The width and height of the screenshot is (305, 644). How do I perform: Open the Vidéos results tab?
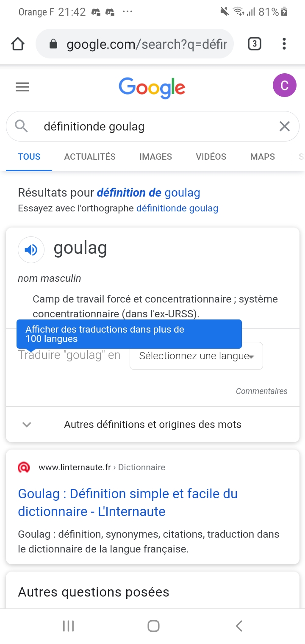click(x=211, y=157)
